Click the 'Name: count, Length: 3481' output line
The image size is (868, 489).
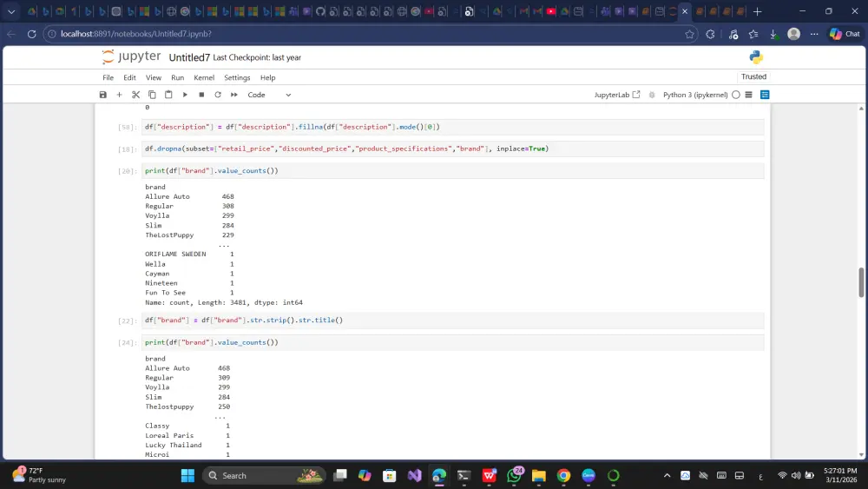coord(224,302)
